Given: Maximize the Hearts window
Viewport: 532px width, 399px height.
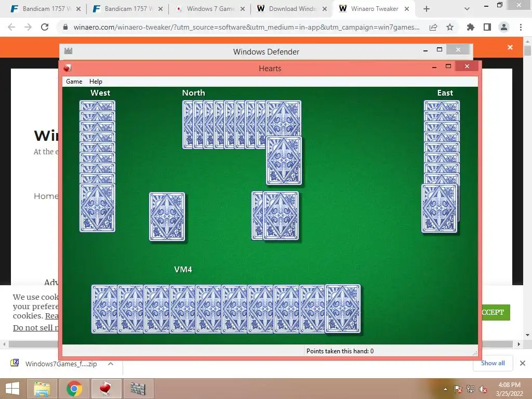Looking at the screenshot, I should (448, 66).
